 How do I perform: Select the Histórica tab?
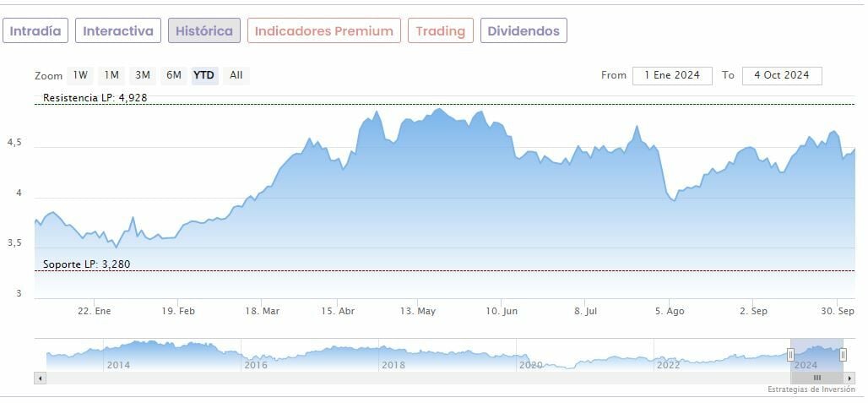[204, 31]
